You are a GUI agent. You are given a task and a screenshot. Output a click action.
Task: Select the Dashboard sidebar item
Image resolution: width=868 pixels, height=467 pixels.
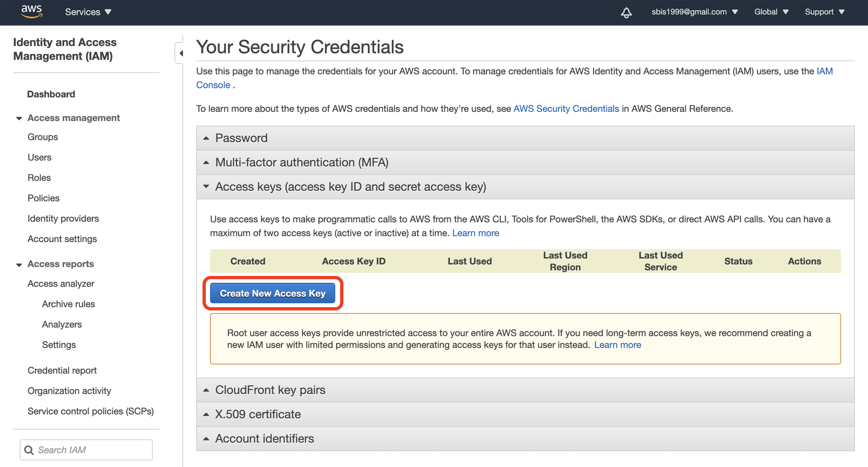51,94
